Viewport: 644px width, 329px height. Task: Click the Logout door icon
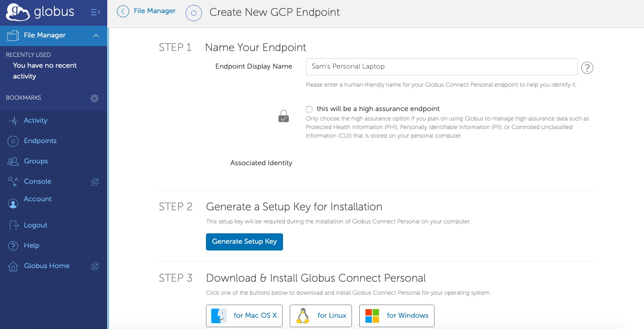(x=14, y=225)
